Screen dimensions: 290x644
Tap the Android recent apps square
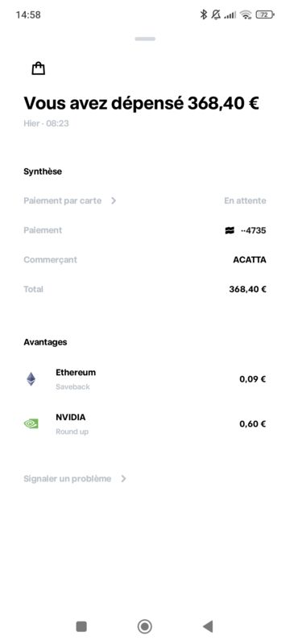[81, 626]
